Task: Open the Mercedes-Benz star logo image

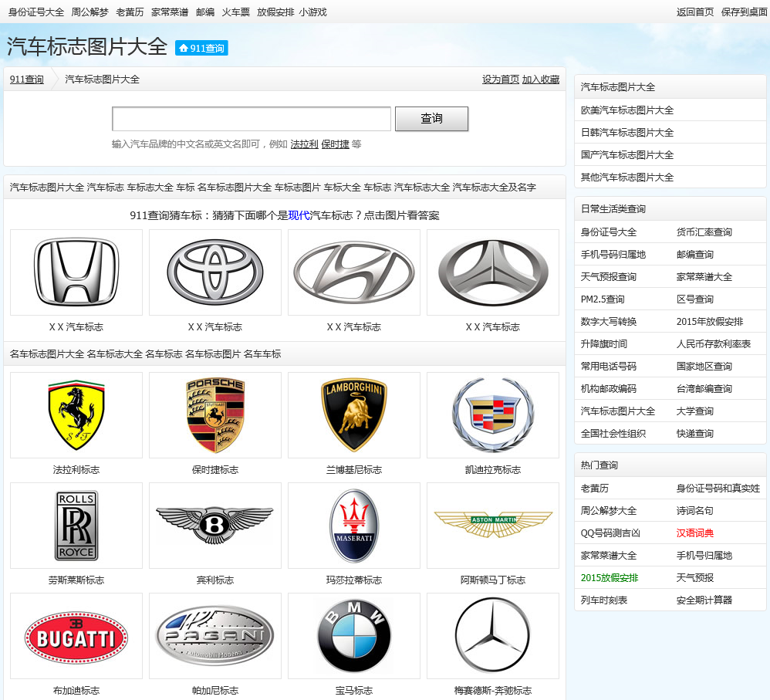Action: point(493,636)
